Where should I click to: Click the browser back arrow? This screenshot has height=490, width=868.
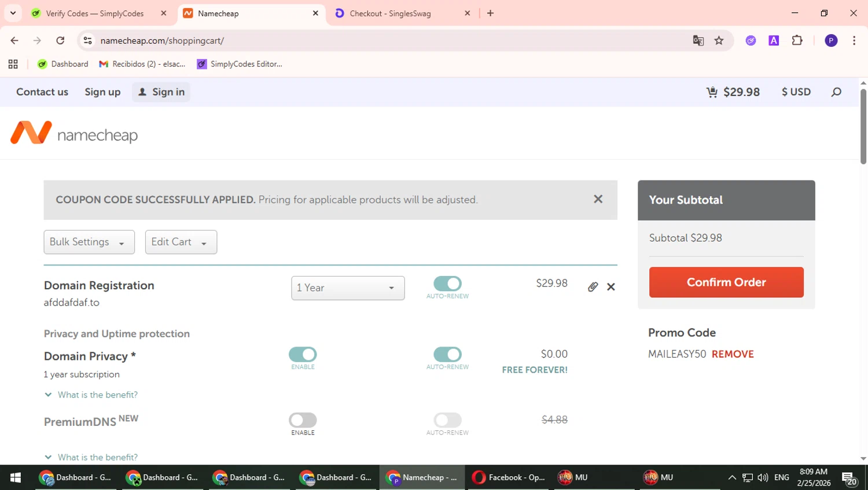(x=14, y=40)
